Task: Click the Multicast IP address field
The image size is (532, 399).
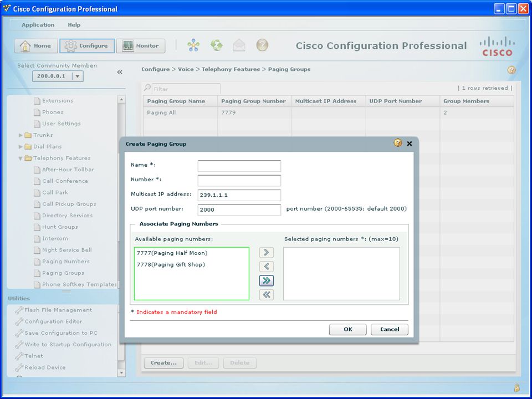Action: coord(239,195)
